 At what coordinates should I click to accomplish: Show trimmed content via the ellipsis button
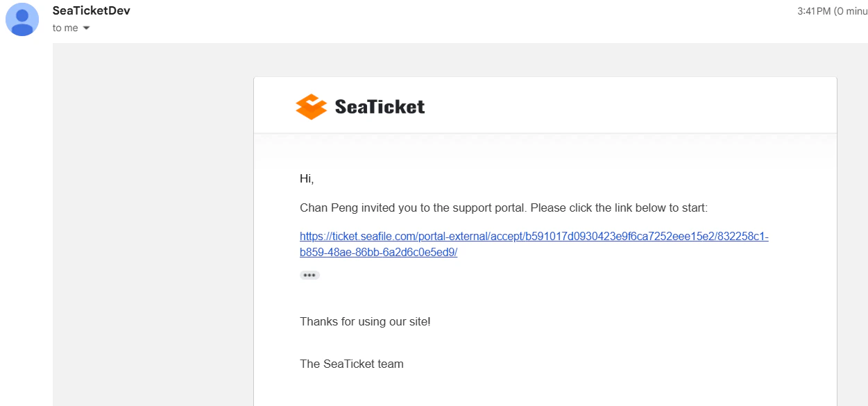point(309,276)
